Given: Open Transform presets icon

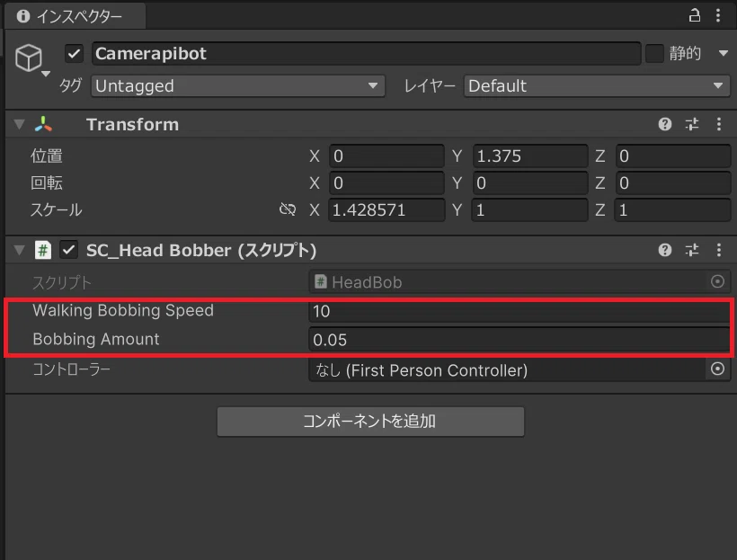Looking at the screenshot, I should tap(692, 124).
